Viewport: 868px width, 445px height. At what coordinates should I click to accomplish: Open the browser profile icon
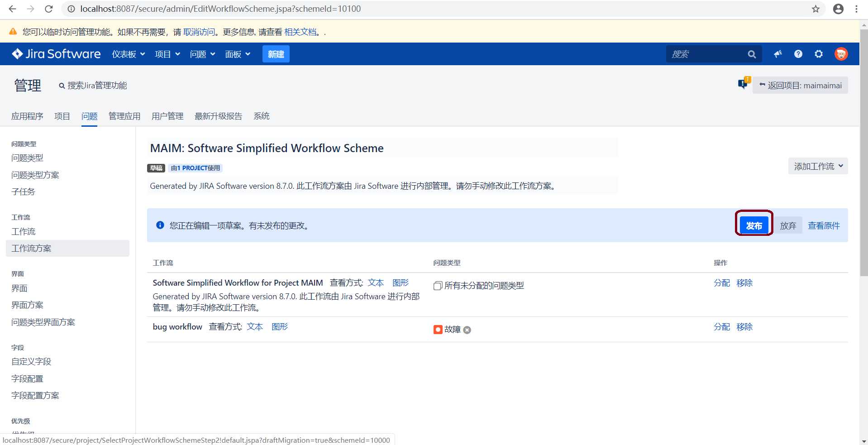838,9
